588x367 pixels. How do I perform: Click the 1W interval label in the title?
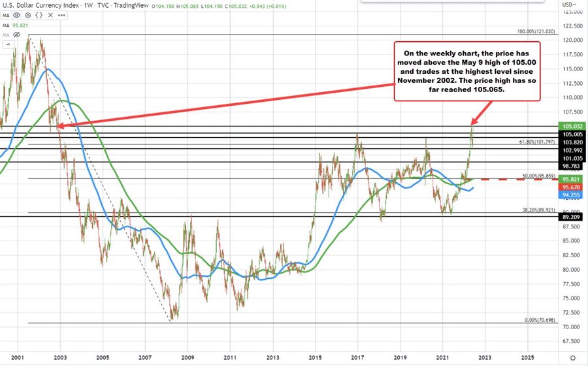click(88, 5)
